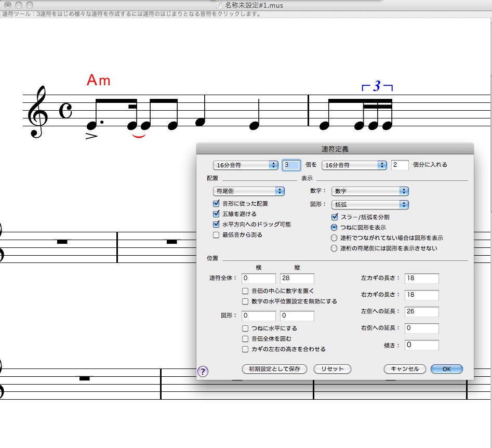Viewport: 492px width, 448px height.
Task: Click 連符全体 horizontal offset field
Action: (259, 279)
